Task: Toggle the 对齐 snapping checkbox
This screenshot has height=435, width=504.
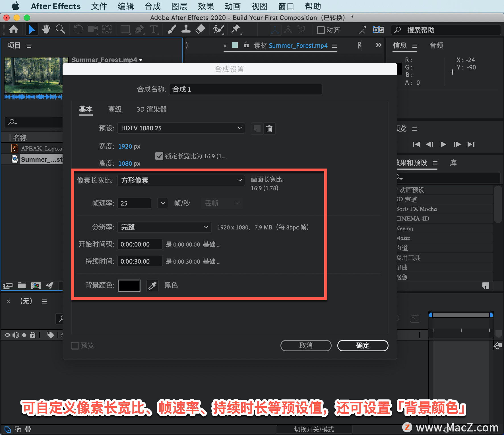Action: (x=321, y=30)
